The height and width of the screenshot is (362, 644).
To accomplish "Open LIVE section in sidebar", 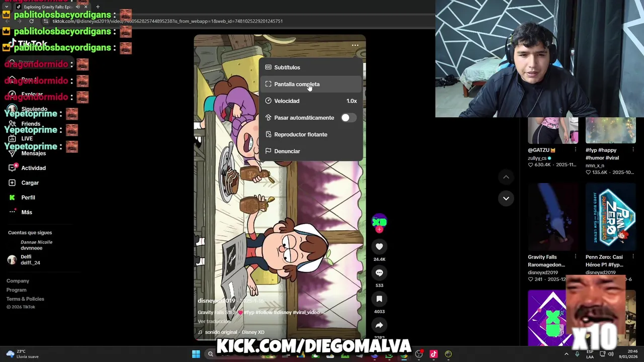I will coord(21,138).
